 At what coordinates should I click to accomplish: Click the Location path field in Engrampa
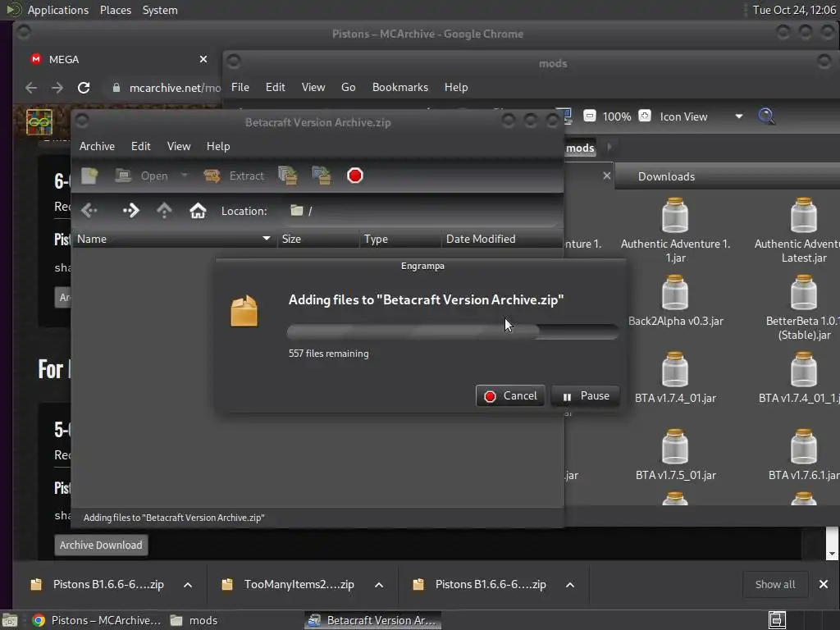click(x=421, y=211)
